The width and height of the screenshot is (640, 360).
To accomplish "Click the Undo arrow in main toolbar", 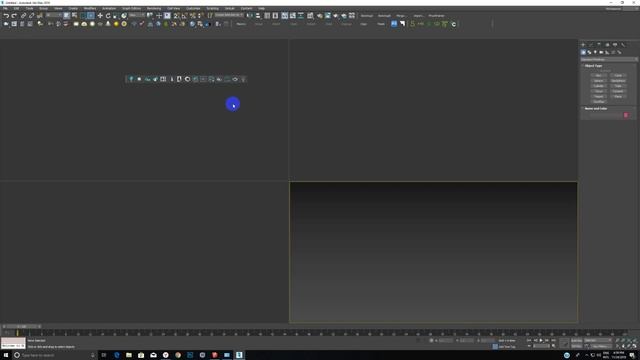I will 6,16.
